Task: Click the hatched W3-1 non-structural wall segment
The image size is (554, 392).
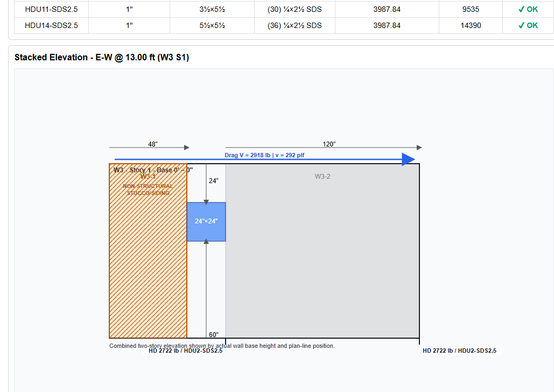Action: point(148,251)
